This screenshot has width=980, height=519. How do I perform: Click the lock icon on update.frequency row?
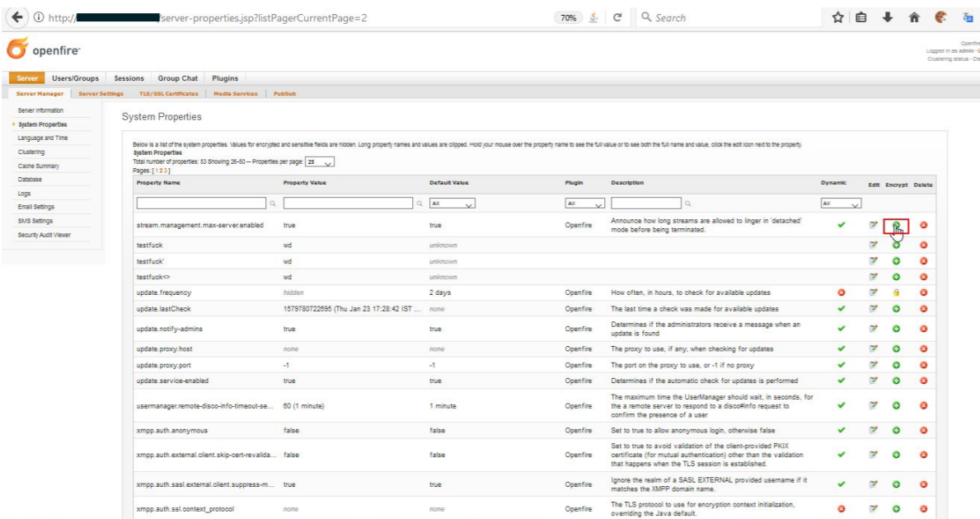tap(896, 292)
